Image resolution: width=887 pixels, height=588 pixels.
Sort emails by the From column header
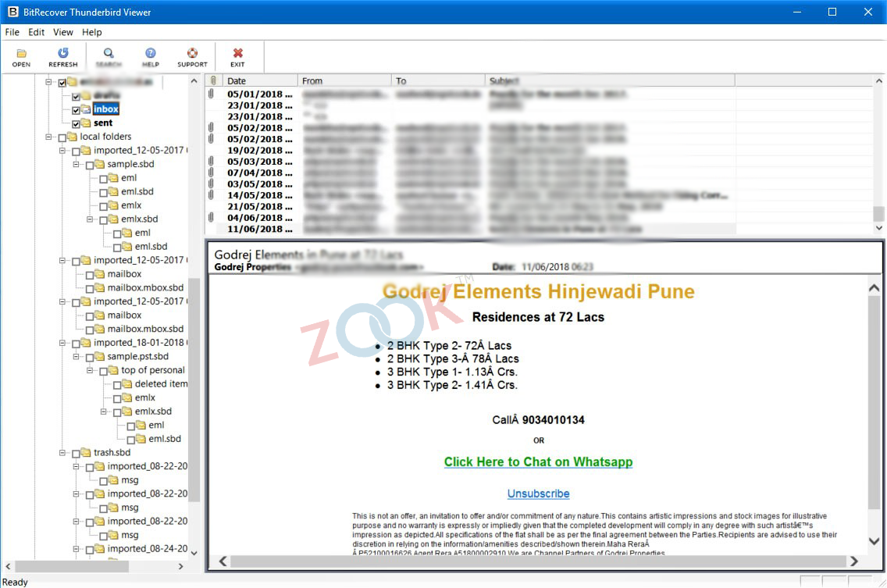click(344, 80)
